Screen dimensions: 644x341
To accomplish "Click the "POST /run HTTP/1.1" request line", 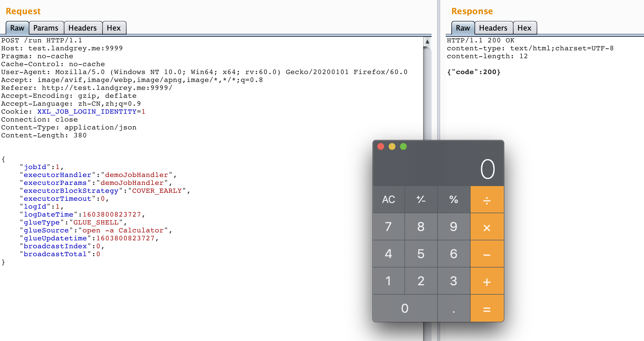I will coord(42,40).
